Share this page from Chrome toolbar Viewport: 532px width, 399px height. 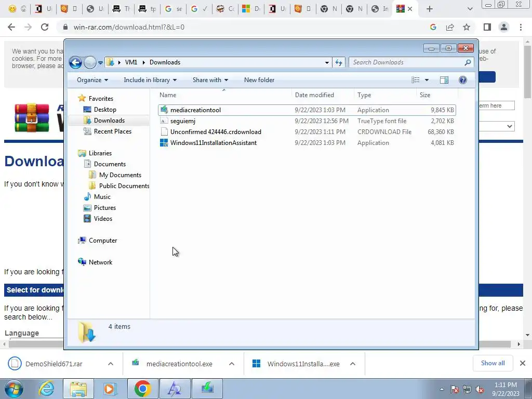(x=450, y=27)
